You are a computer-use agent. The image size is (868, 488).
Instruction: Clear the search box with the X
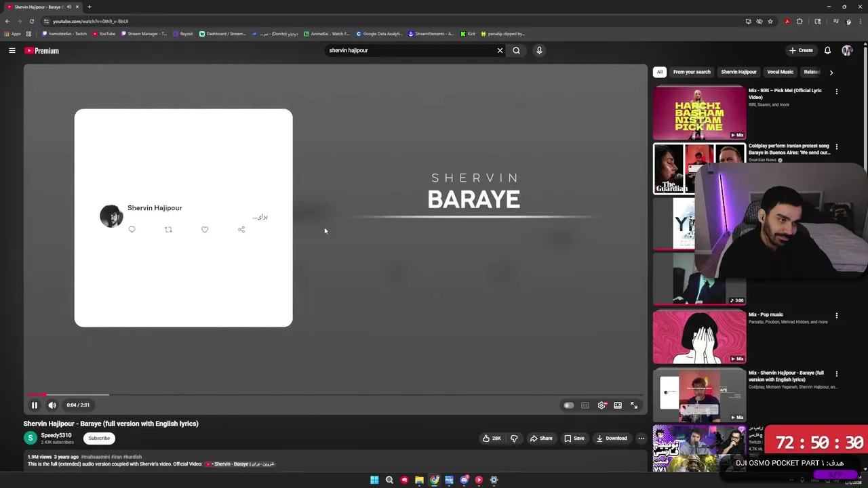[500, 50]
